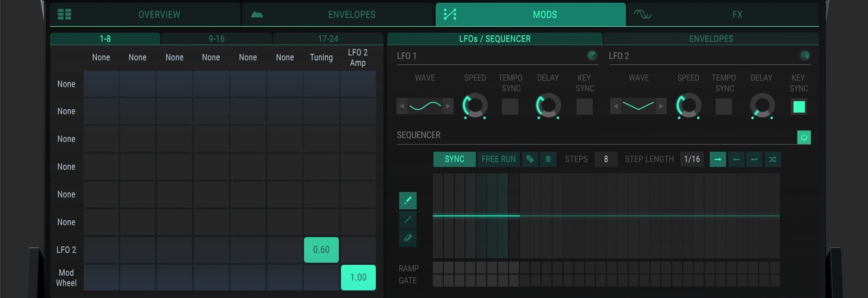Toggle the eighth Gate step cell
Viewport: 868px width, 298px height.
click(514, 280)
